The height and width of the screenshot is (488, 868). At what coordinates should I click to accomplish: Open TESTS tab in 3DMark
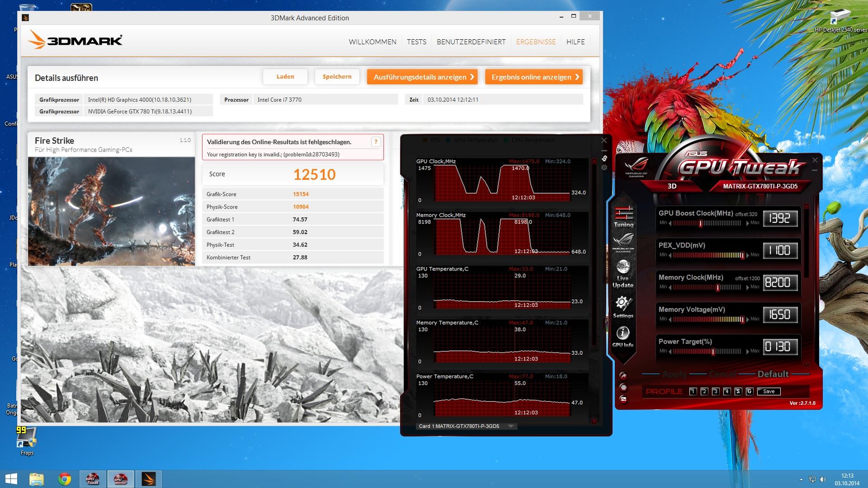(416, 42)
